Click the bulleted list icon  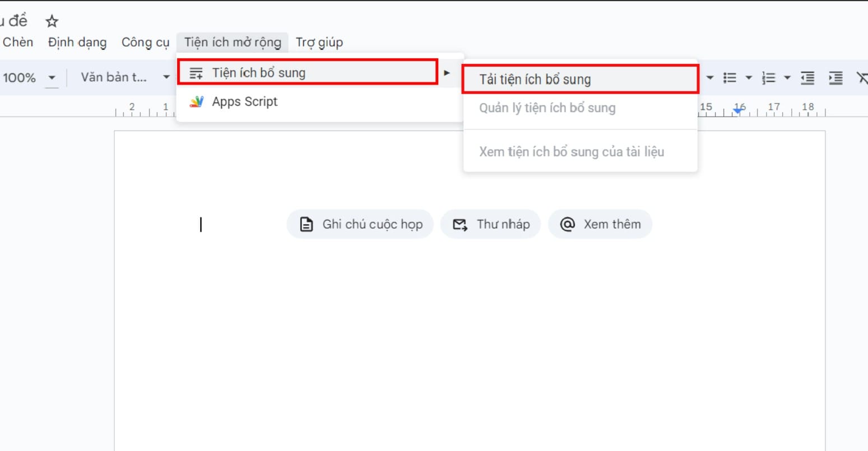730,78
